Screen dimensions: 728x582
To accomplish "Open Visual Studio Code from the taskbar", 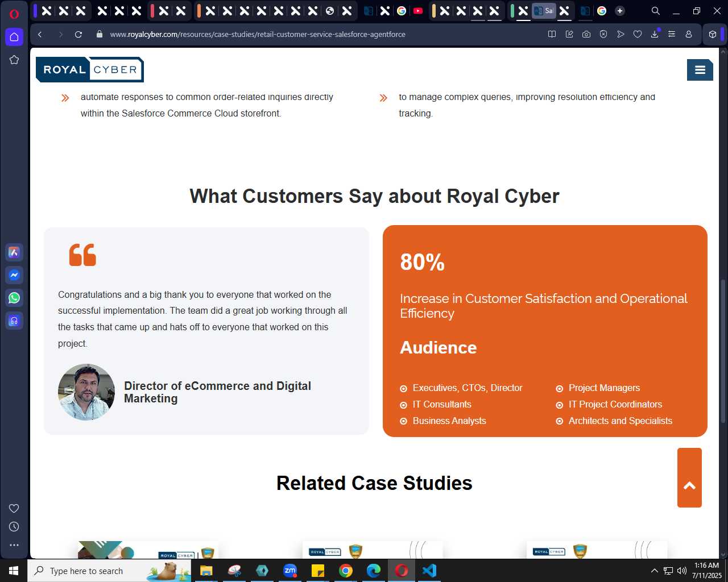I will pyautogui.click(x=429, y=571).
